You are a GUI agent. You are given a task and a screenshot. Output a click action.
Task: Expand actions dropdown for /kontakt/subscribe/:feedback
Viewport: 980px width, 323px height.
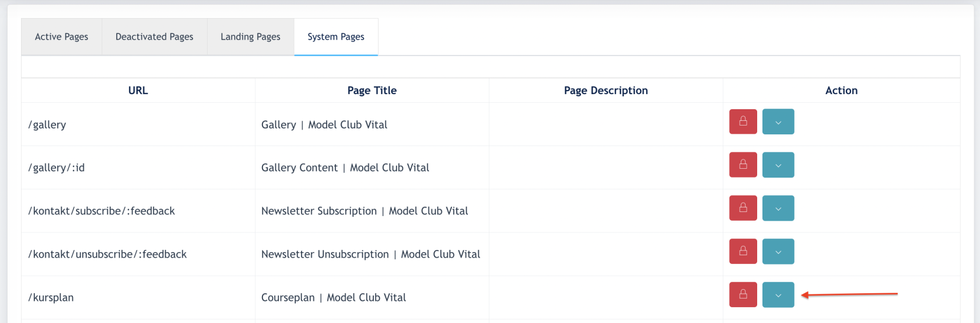(778, 208)
